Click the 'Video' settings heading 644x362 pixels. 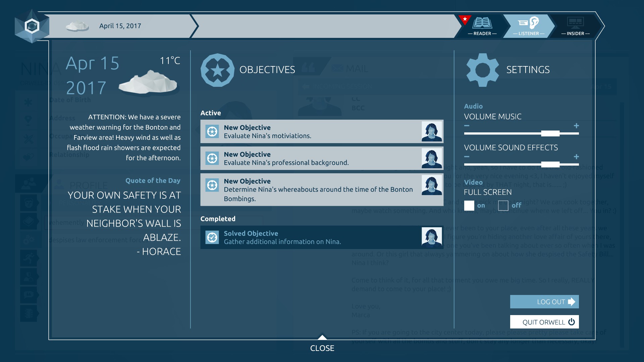click(x=473, y=182)
